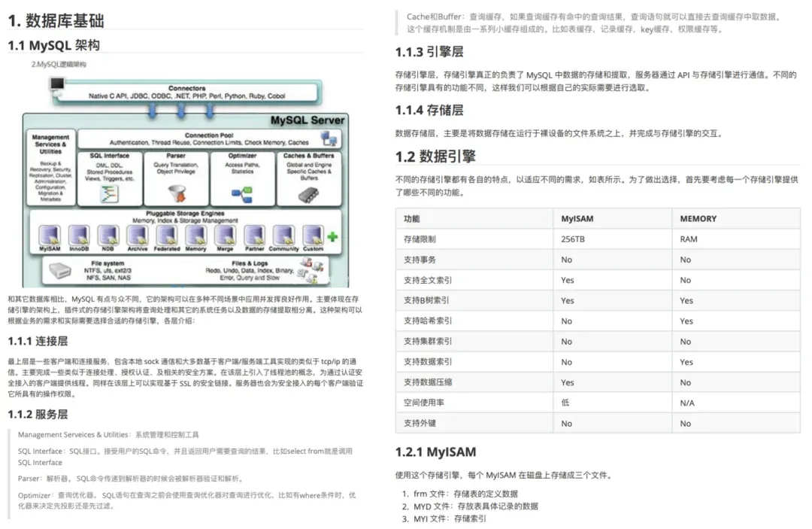Image resolution: width=812 pixels, height=529 pixels.
Task: Click the caption 2.MySQL逻辑架构
Action: click(59, 64)
